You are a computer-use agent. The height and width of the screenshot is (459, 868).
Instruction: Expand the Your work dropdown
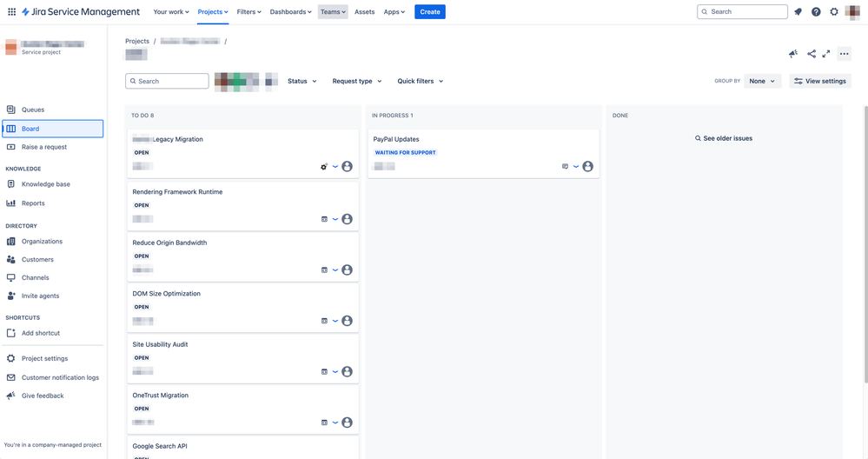(171, 11)
